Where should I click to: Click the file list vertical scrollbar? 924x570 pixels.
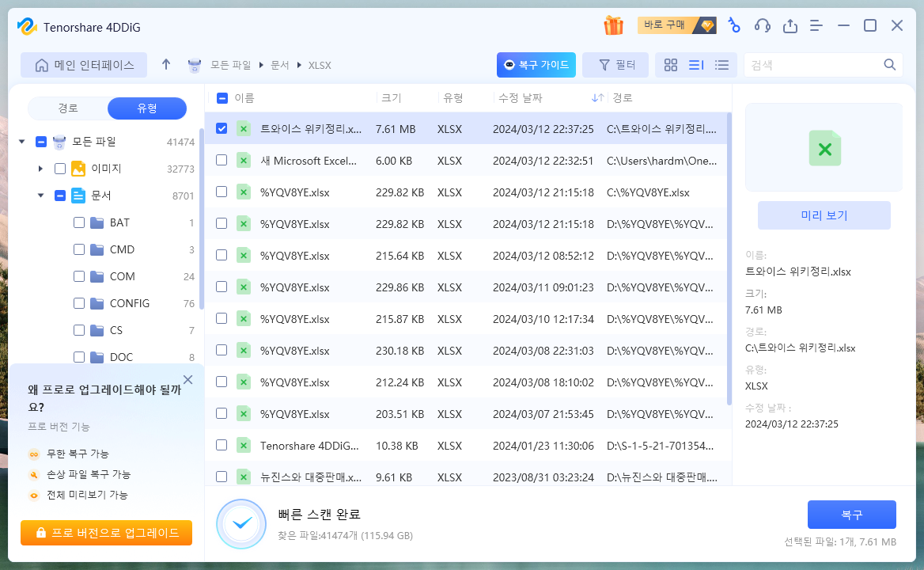pos(729,260)
